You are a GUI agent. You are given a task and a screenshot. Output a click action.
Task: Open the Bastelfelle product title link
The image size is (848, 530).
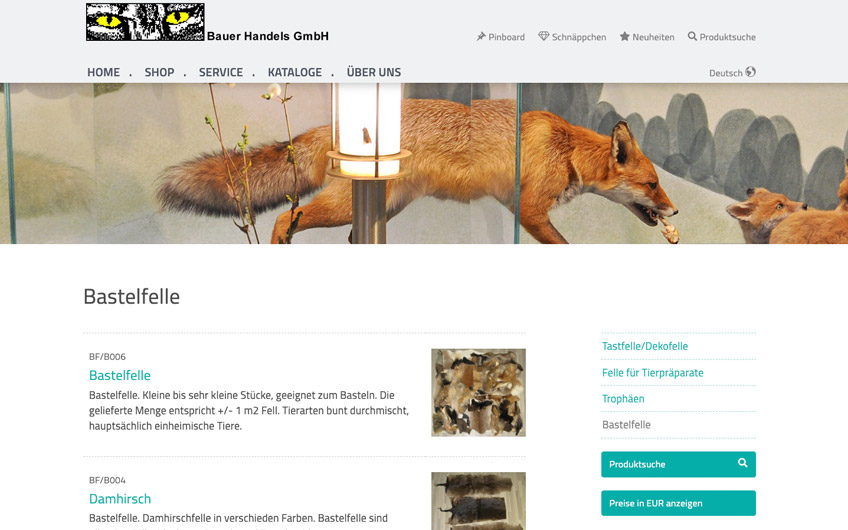pos(120,375)
